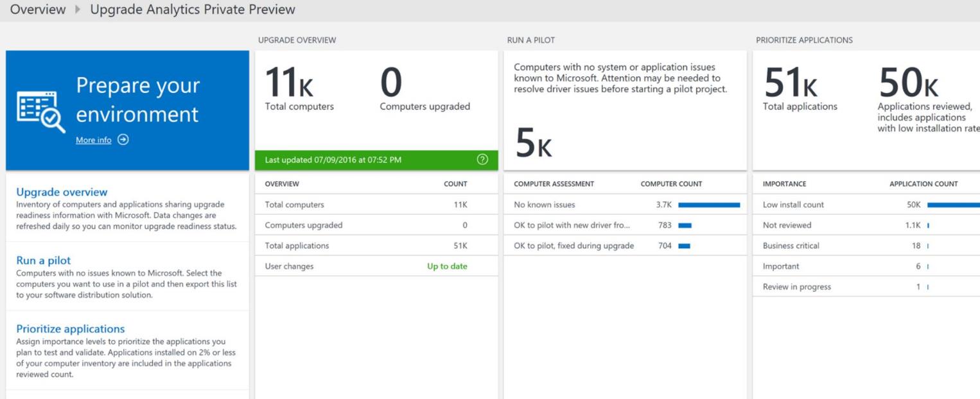Click the 50K Applications reviewed tile value
The height and width of the screenshot is (399, 980).
tap(909, 83)
